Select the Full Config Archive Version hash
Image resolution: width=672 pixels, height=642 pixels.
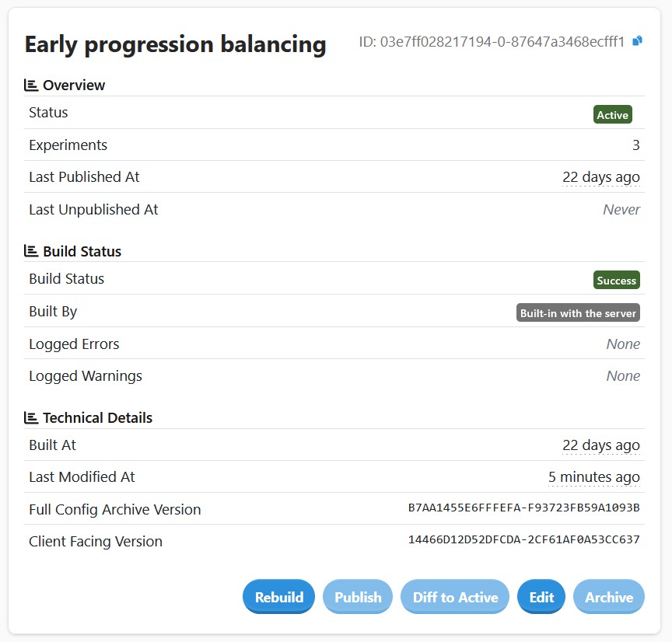(x=523, y=508)
